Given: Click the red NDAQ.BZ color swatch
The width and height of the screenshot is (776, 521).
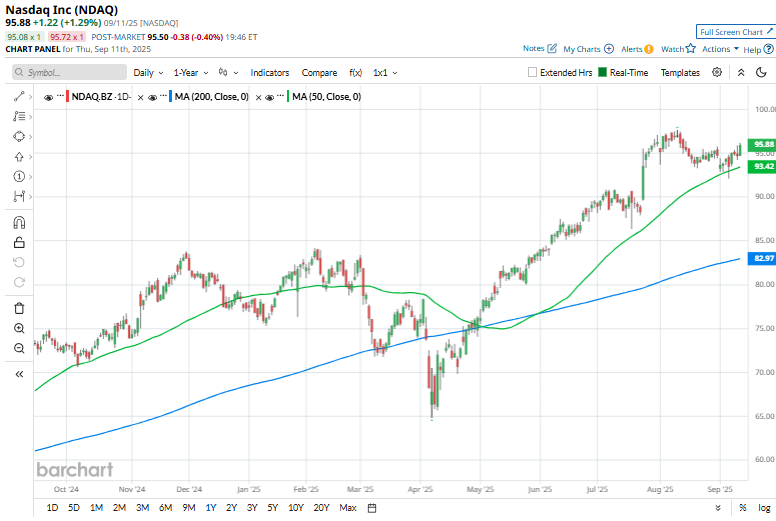Looking at the screenshot, I should point(67,96).
